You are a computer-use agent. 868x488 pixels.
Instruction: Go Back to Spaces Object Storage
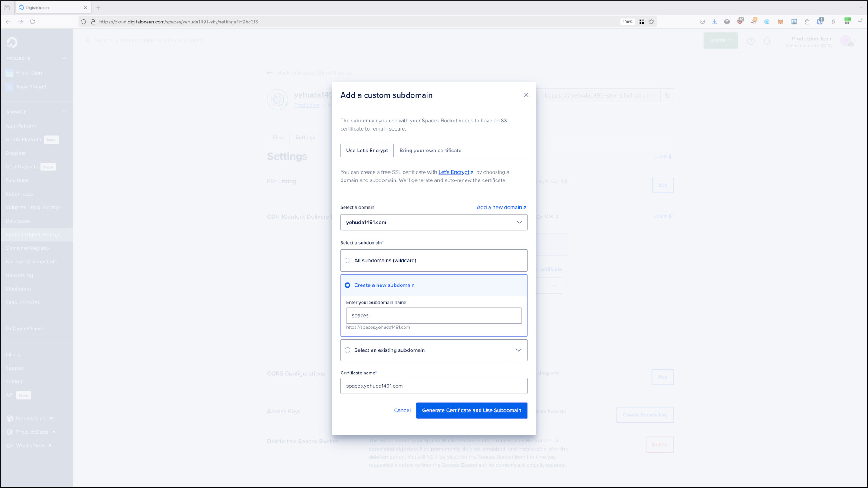tap(310, 73)
